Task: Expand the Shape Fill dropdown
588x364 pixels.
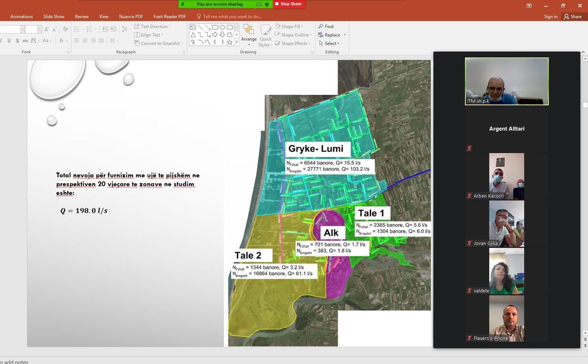Action: pyautogui.click(x=289, y=26)
